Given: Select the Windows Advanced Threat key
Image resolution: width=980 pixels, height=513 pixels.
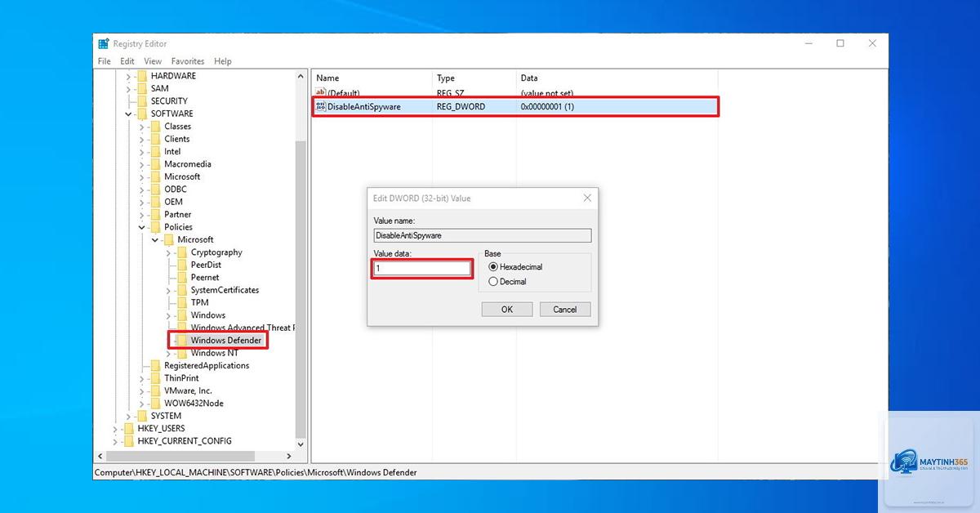Looking at the screenshot, I should coord(243,328).
